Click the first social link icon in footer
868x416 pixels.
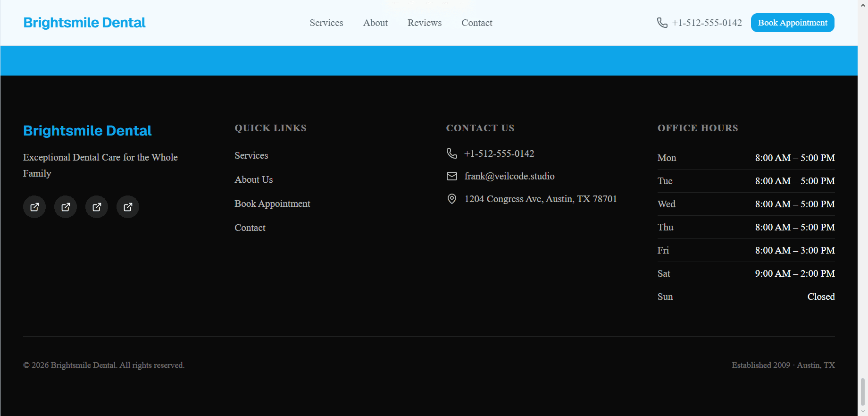pos(34,207)
